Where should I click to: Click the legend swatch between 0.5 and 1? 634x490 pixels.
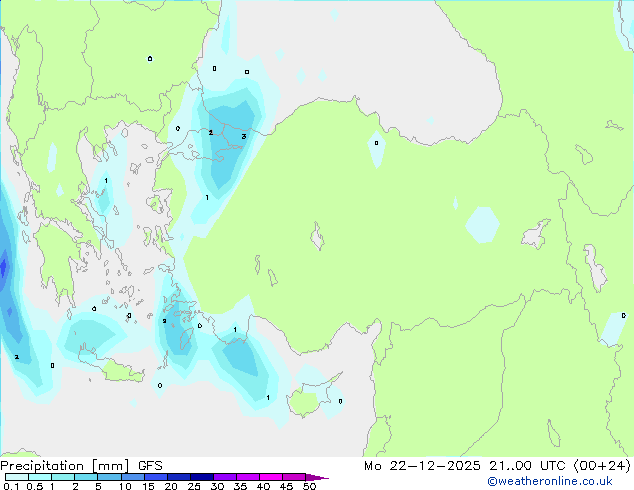coord(40,477)
